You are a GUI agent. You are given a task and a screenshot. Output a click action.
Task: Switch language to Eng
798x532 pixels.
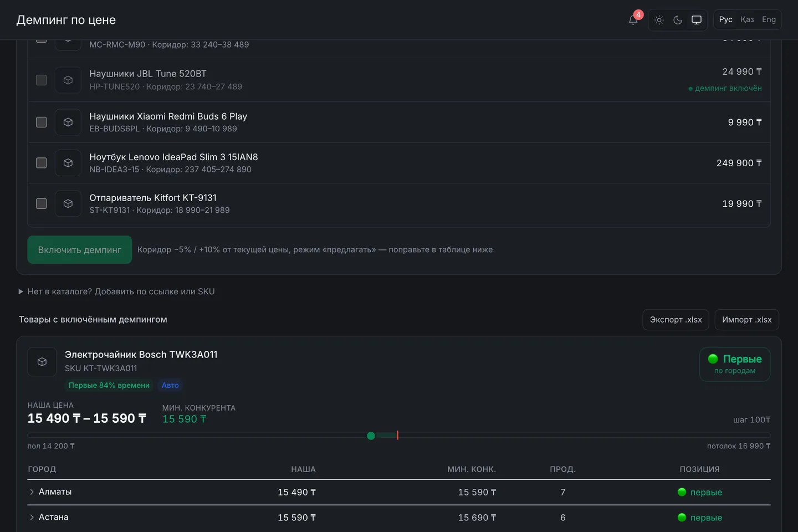[769, 20]
